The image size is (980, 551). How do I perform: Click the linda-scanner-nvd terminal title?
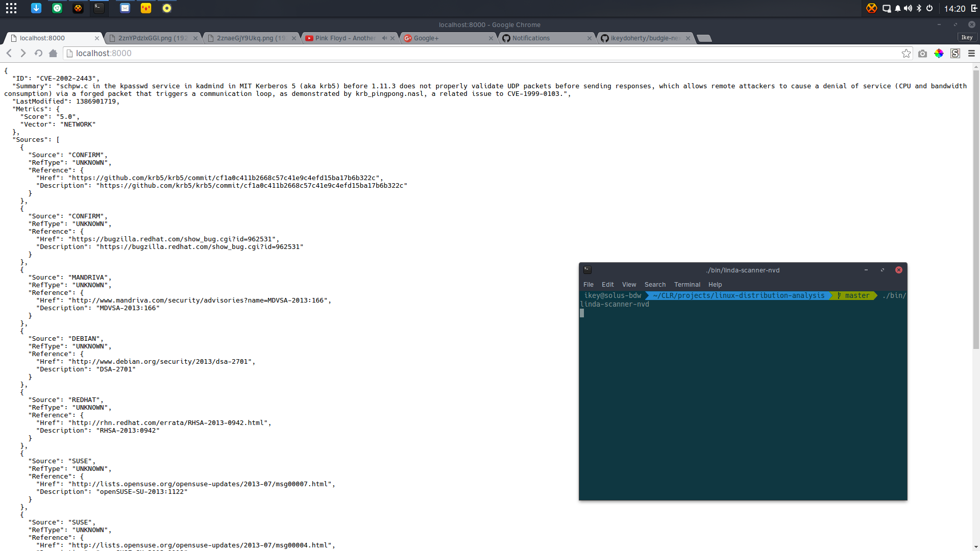point(743,270)
